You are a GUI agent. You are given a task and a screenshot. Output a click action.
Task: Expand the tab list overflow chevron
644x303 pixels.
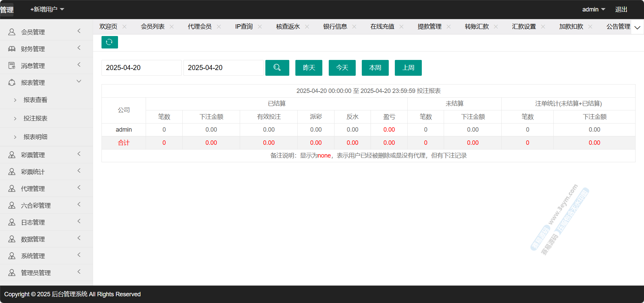pos(637,27)
